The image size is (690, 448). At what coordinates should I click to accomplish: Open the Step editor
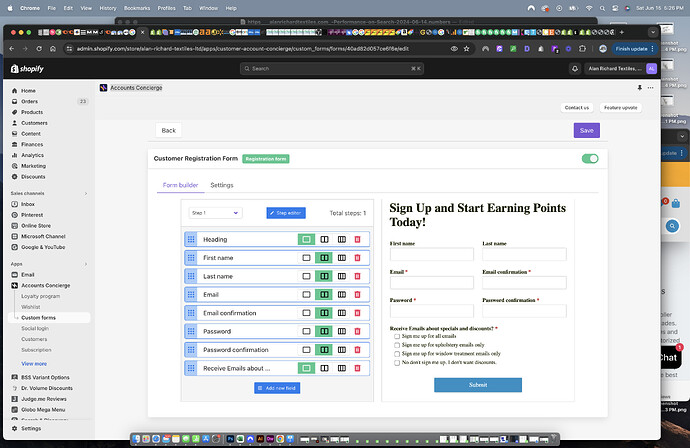[x=286, y=213]
